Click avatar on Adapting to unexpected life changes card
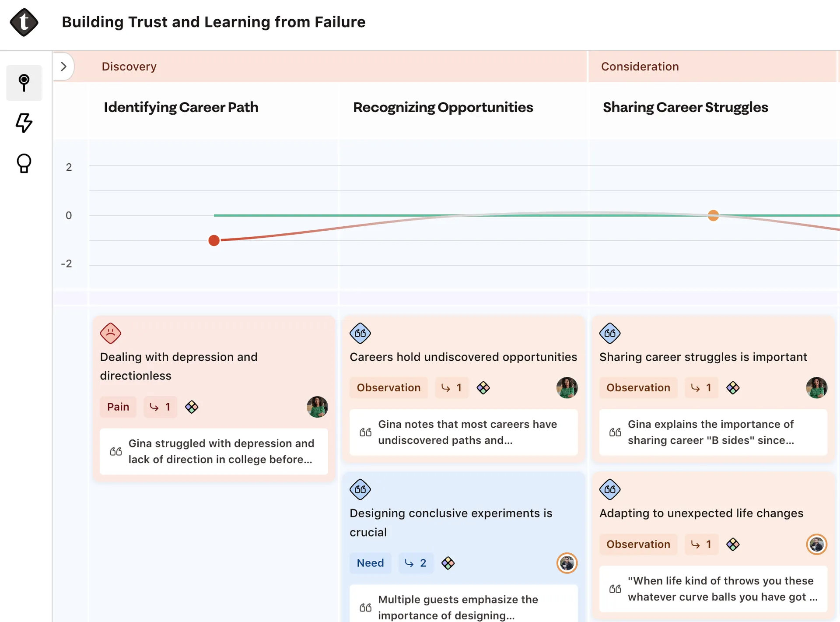The image size is (840, 622). click(817, 545)
